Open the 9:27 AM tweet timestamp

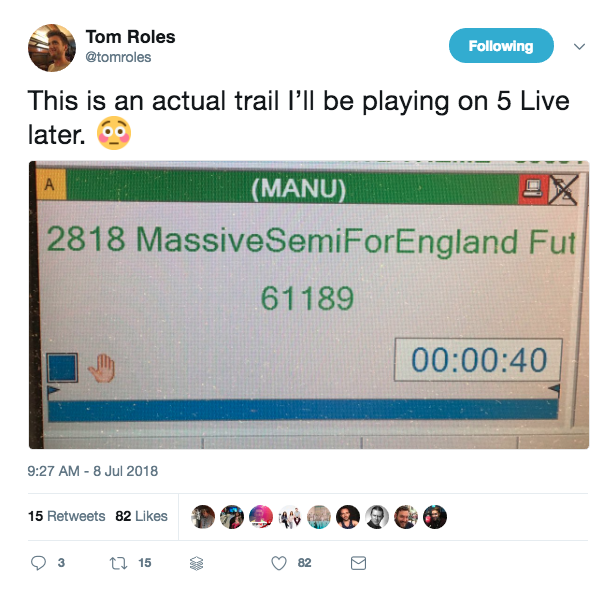click(x=93, y=471)
